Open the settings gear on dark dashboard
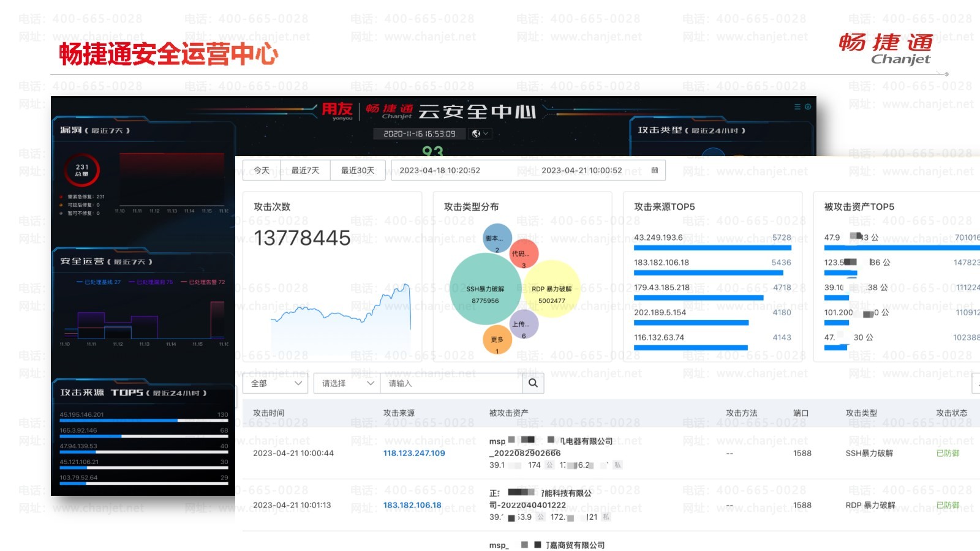The image size is (980, 551). tap(808, 107)
